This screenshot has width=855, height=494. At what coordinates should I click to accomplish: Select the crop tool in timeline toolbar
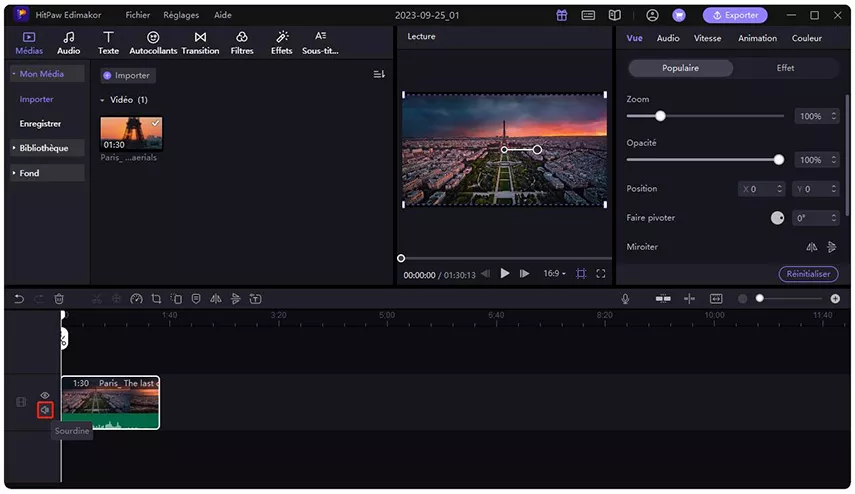pyautogui.click(x=156, y=299)
